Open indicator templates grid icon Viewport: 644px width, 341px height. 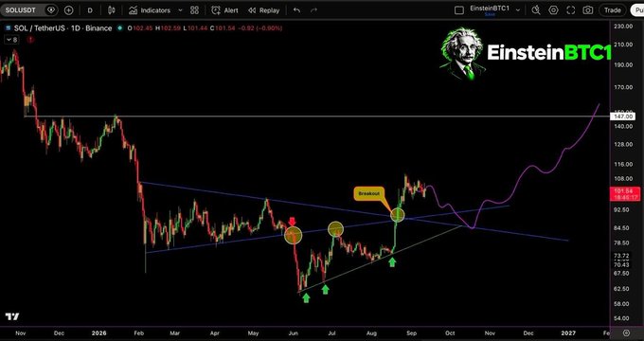[x=195, y=10]
